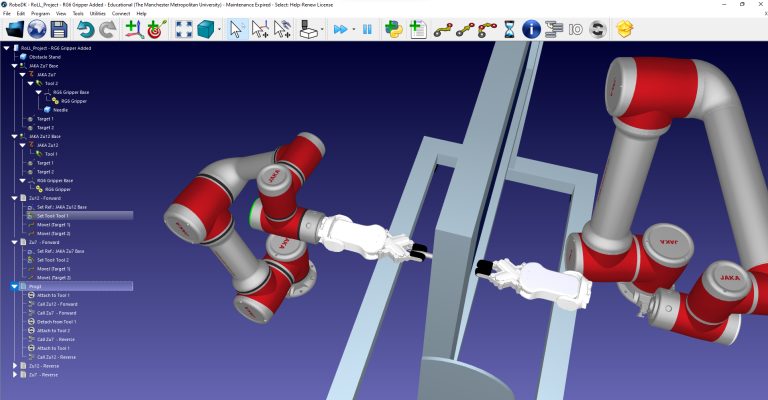
Task: Pause the simulation
Action: [x=367, y=29]
